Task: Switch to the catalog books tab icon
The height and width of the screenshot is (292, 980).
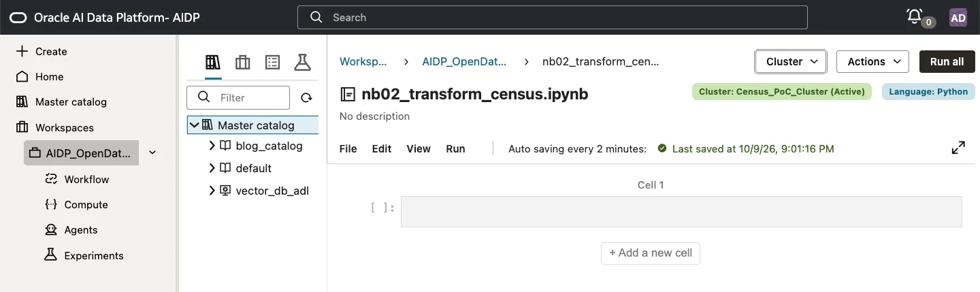Action: [213, 63]
